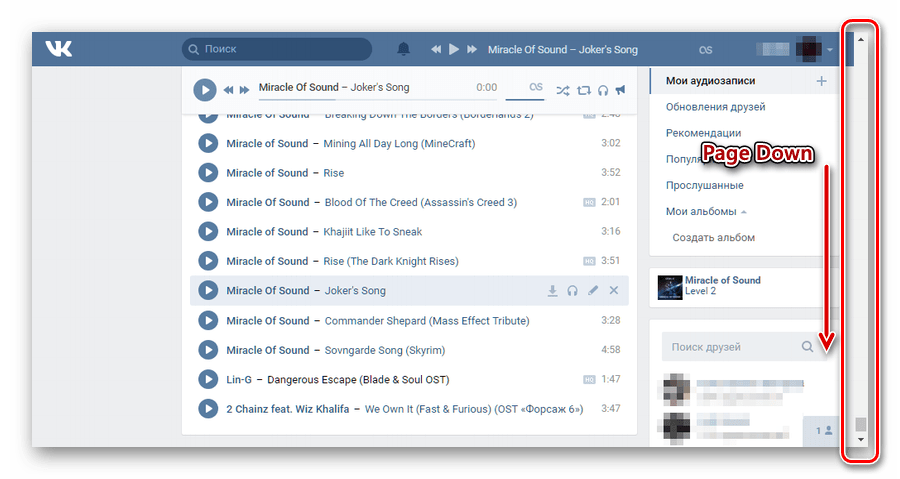The height and width of the screenshot is (479, 900).
Task: Click the plus icon to add audio
Action: (822, 81)
